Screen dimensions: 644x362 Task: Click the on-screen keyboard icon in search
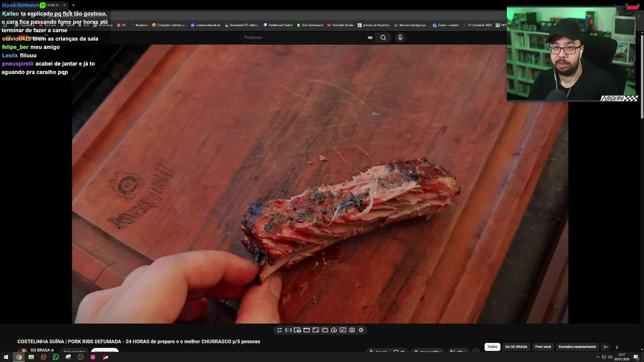pyautogui.click(x=370, y=37)
